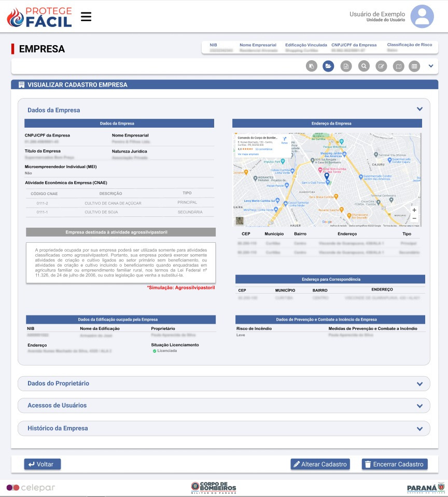The width and height of the screenshot is (448, 497).
Task: Click the user profile avatar
Action: pyautogui.click(x=422, y=17)
